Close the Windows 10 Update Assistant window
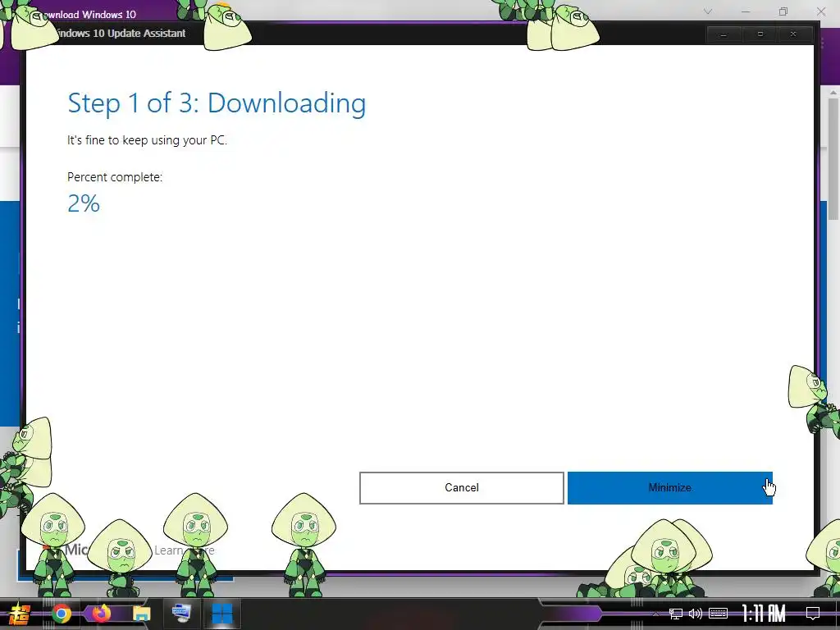The height and width of the screenshot is (630, 840). coord(793,34)
